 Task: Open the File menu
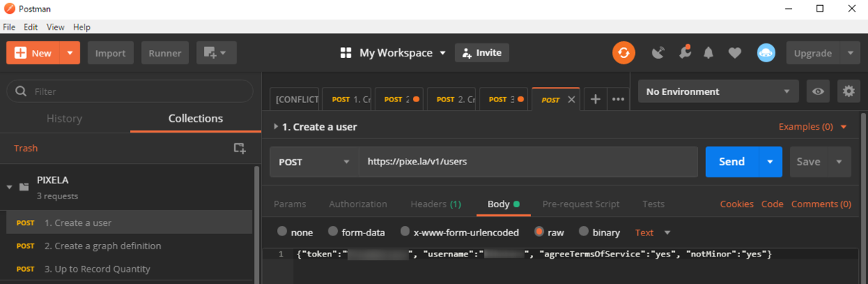pos(9,27)
